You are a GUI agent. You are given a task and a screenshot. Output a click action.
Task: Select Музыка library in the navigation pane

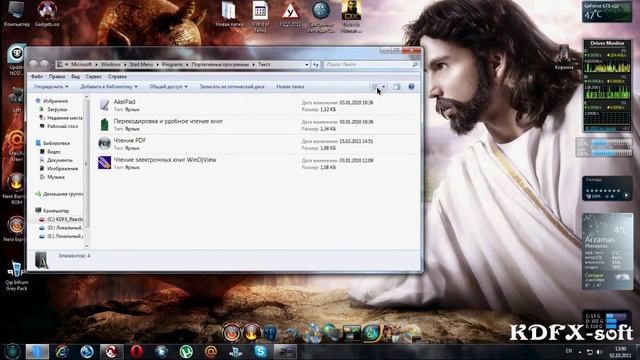tap(56, 177)
